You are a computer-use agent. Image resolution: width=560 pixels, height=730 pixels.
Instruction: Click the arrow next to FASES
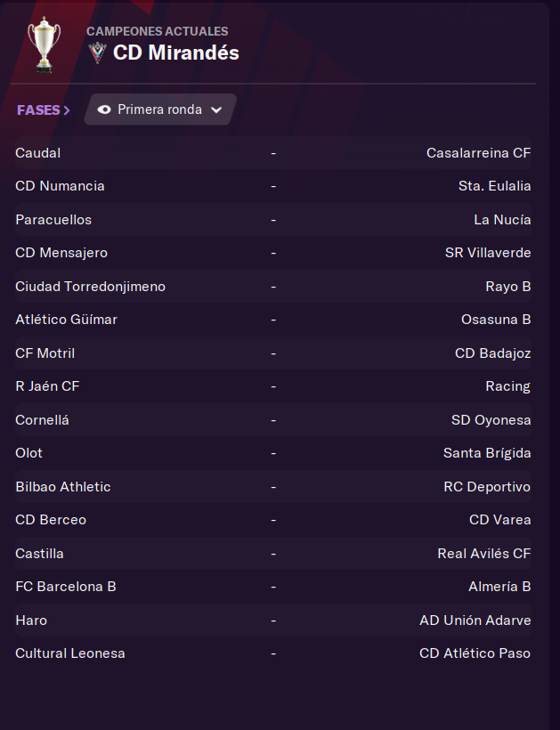[x=67, y=110]
